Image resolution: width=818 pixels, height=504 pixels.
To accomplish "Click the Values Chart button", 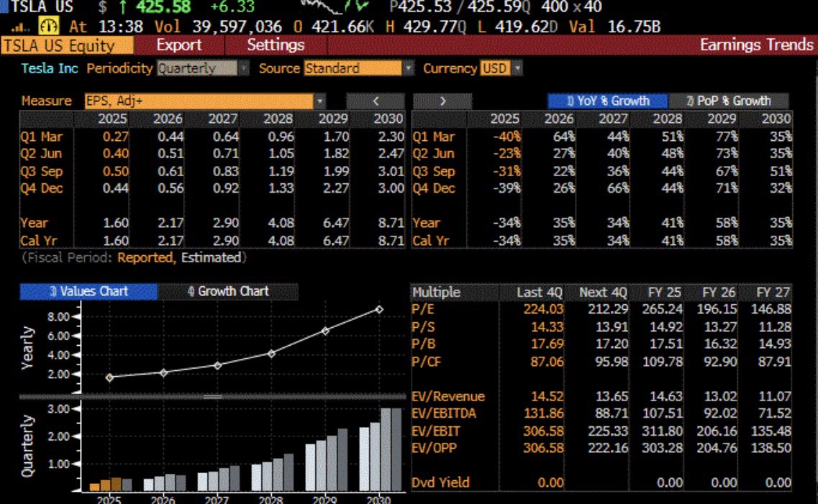I will 88,291.
